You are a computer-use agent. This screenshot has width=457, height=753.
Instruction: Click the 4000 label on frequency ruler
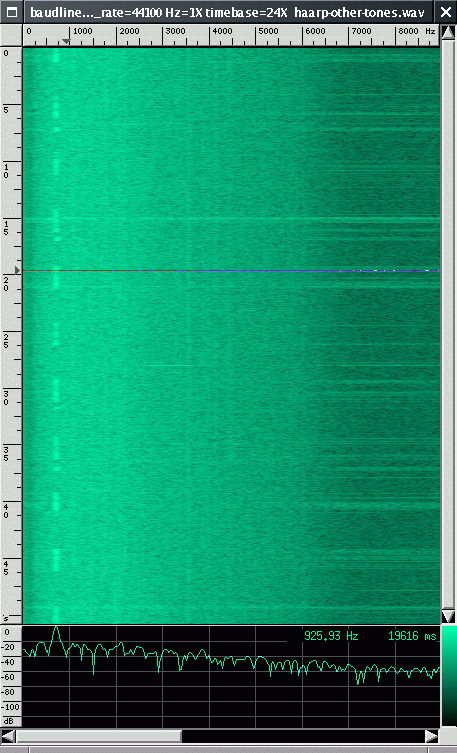222,31
